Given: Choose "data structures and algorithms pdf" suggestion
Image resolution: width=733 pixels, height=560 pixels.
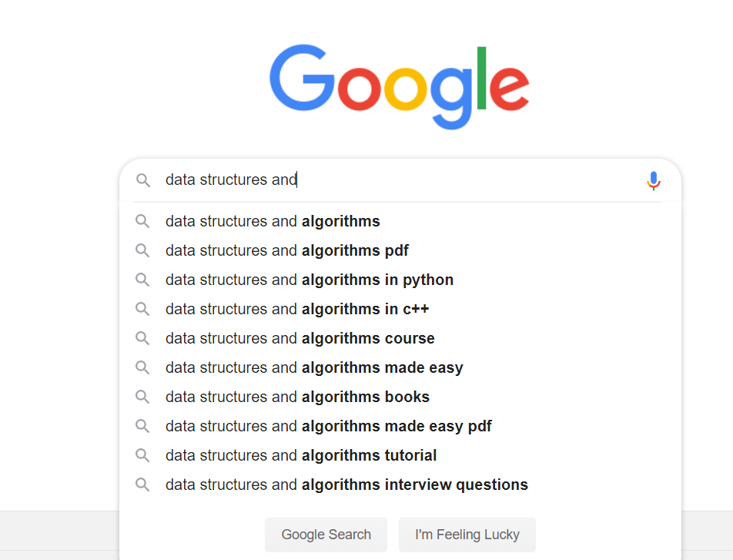Looking at the screenshot, I should tap(286, 251).
